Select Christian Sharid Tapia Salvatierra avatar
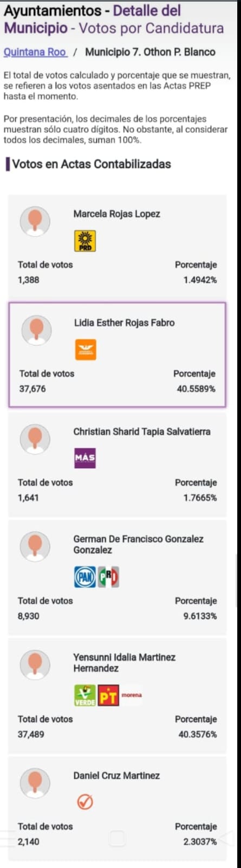 pos(35,438)
